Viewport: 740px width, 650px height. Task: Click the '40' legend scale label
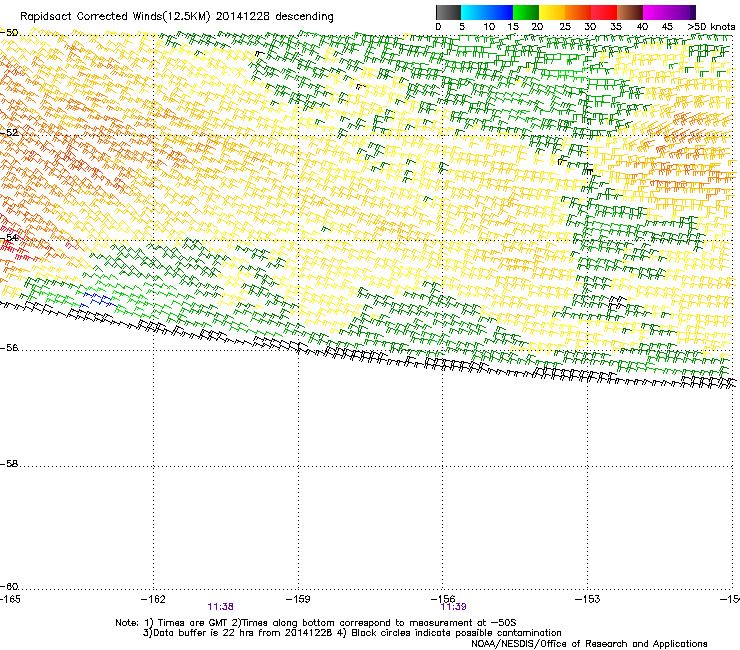pyautogui.click(x=642, y=27)
